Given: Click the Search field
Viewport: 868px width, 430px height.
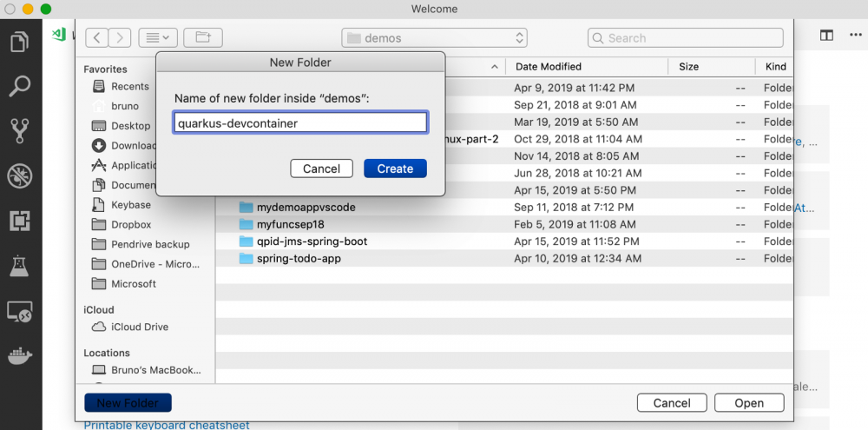Looking at the screenshot, I should [686, 38].
